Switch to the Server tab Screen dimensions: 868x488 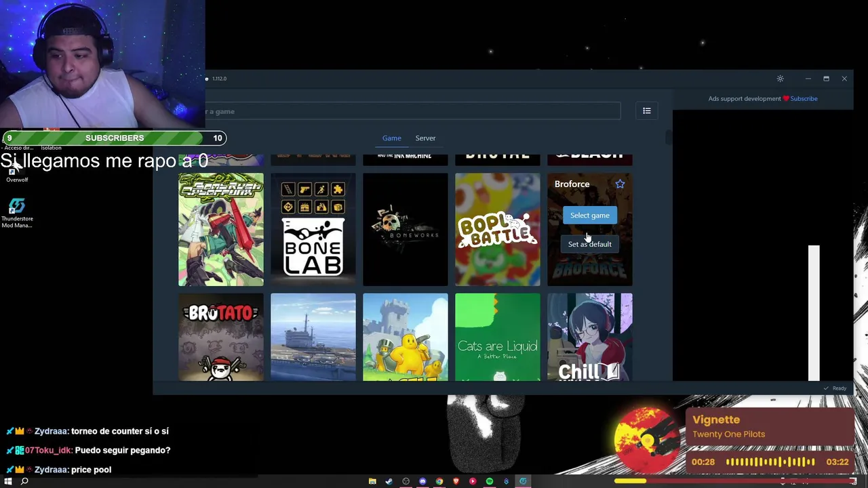(x=425, y=138)
